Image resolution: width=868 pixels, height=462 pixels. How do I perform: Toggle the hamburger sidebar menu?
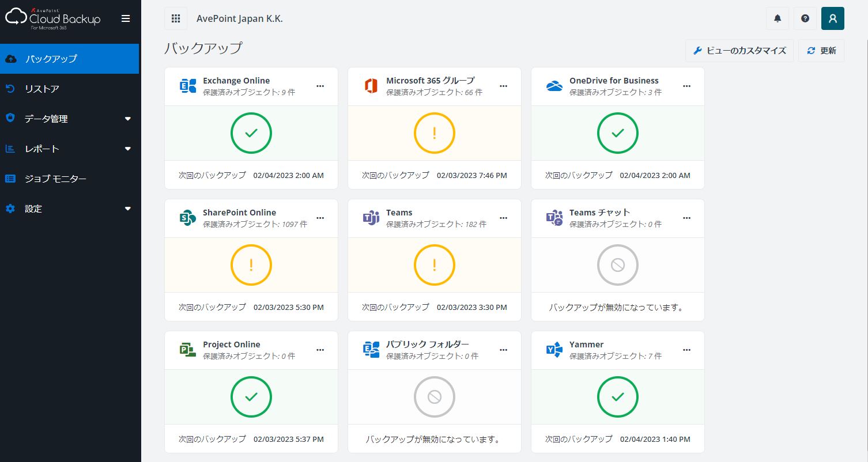126,18
